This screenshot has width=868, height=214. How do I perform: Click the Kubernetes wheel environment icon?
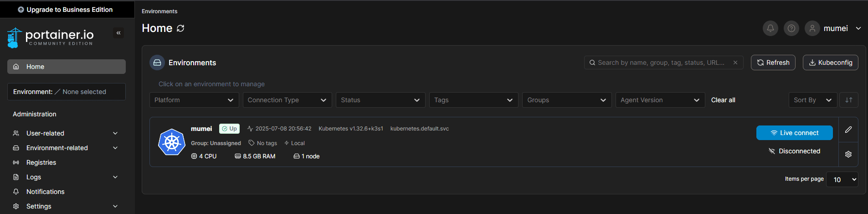click(x=171, y=142)
